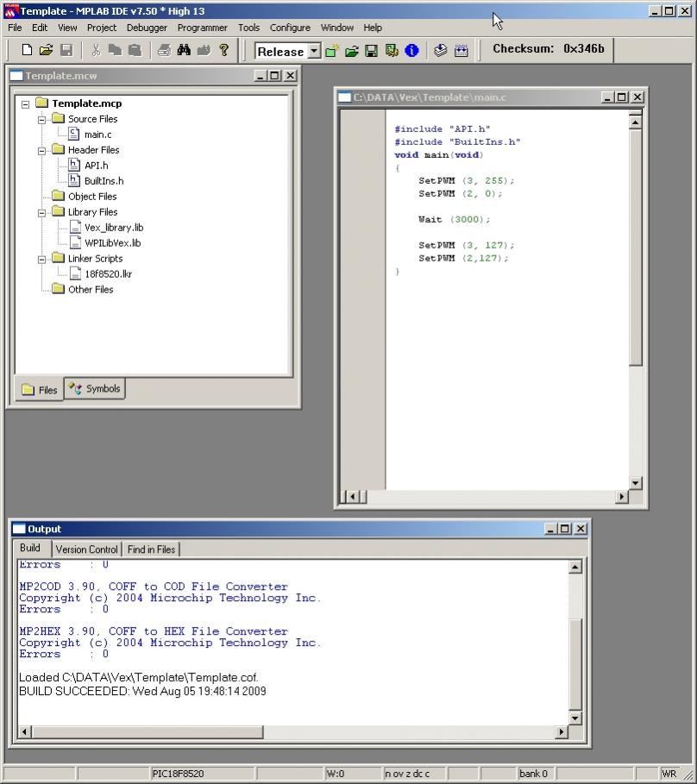697x784 pixels.
Task: Collapse the Source Files folder
Action: tap(42, 120)
